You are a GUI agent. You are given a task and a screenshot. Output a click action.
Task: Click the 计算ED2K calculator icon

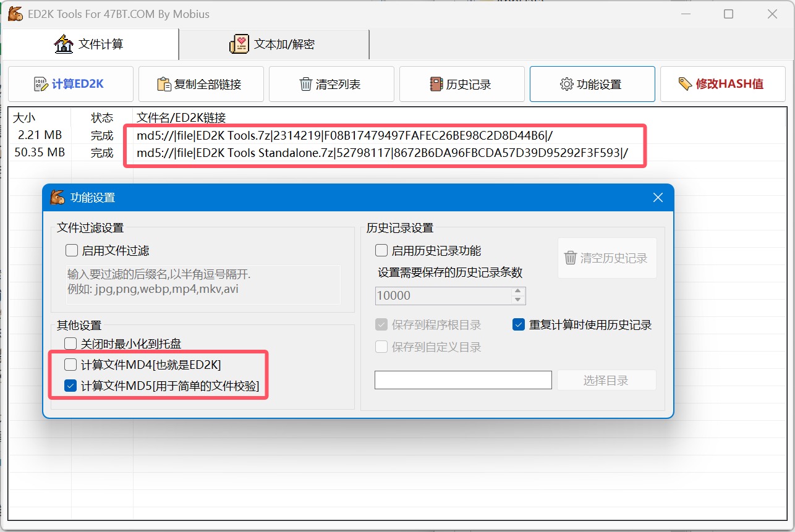[x=41, y=84]
